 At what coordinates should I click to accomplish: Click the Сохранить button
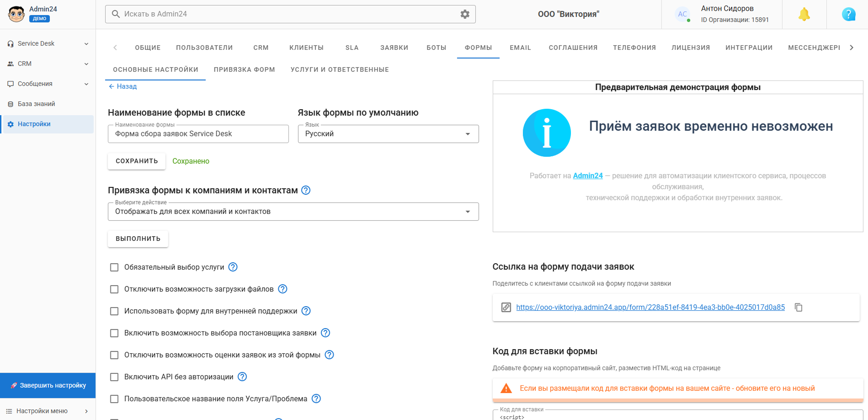137,161
